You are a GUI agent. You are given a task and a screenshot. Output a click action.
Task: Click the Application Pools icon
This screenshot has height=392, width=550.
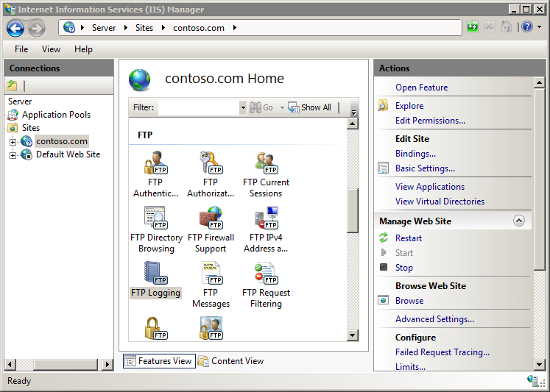pos(13,115)
